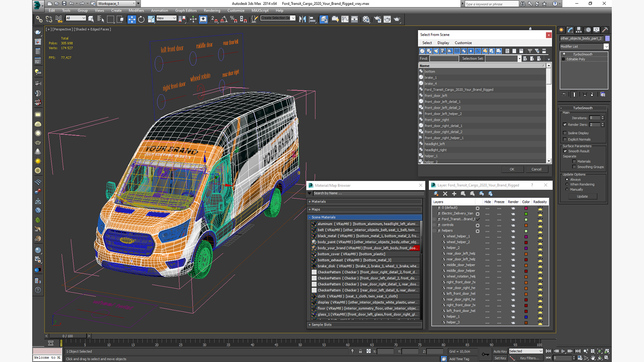Viewport: 644px width, 362px height.
Task: Click Create New Layer in Layer dialog
Action: click(x=436, y=194)
